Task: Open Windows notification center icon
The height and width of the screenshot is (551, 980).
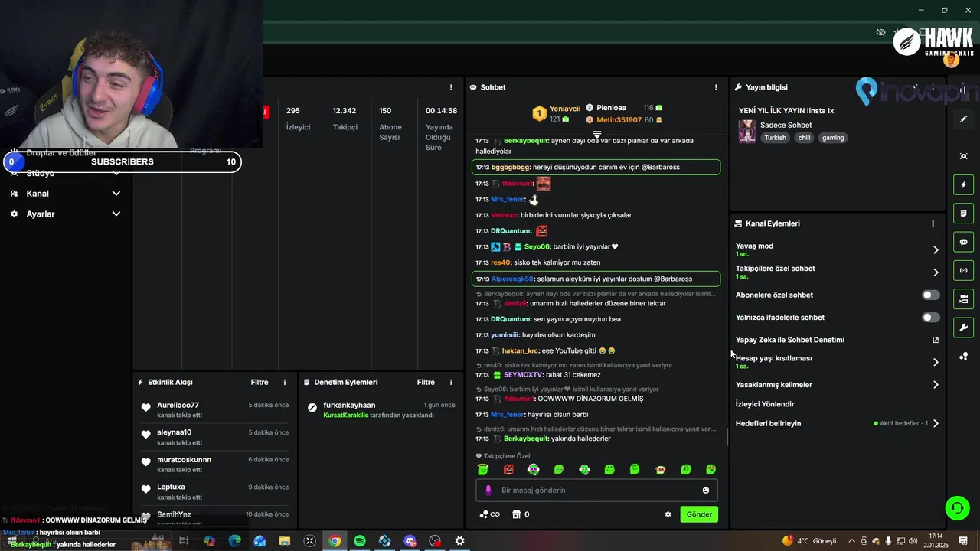Action: tap(963, 541)
